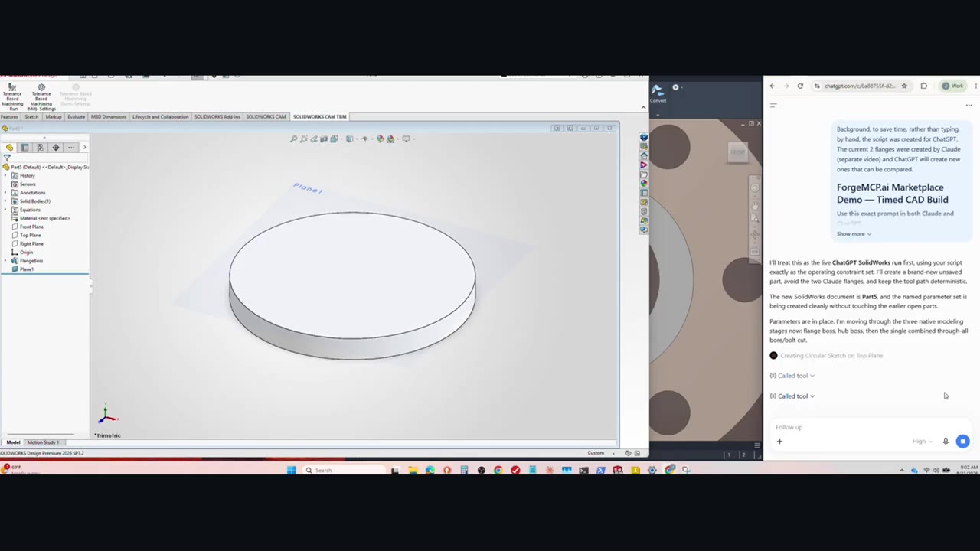Select the Top Plane in feature tree

click(x=27, y=235)
